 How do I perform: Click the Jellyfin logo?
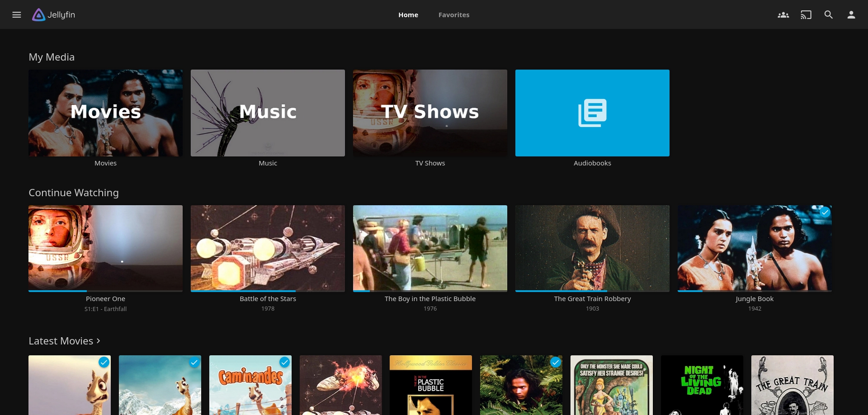tap(54, 15)
